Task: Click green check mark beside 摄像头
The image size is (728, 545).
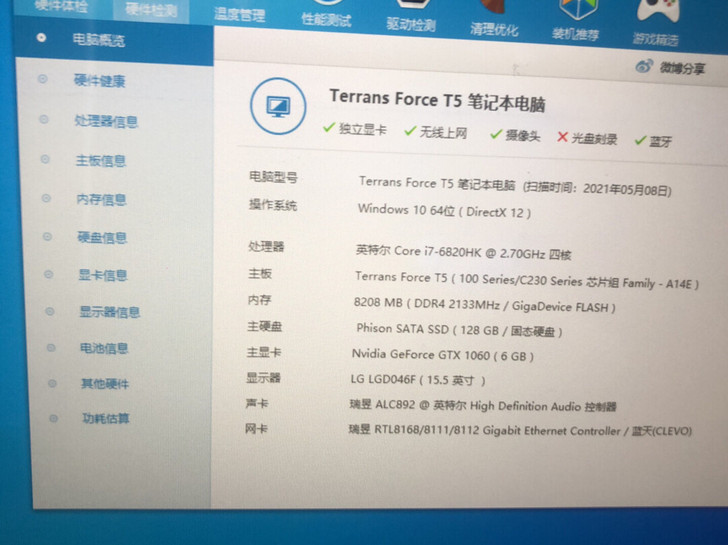Action: pyautogui.click(x=495, y=135)
